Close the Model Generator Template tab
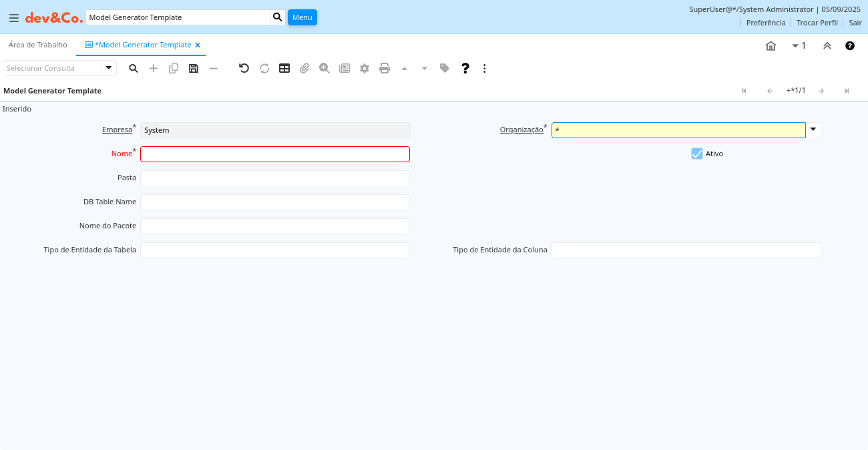The width and height of the screenshot is (868, 450). pos(198,45)
